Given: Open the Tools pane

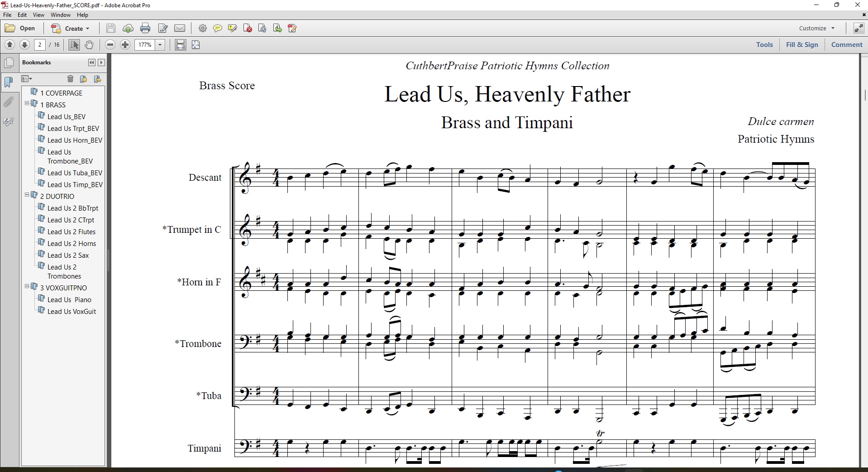Looking at the screenshot, I should [764, 44].
